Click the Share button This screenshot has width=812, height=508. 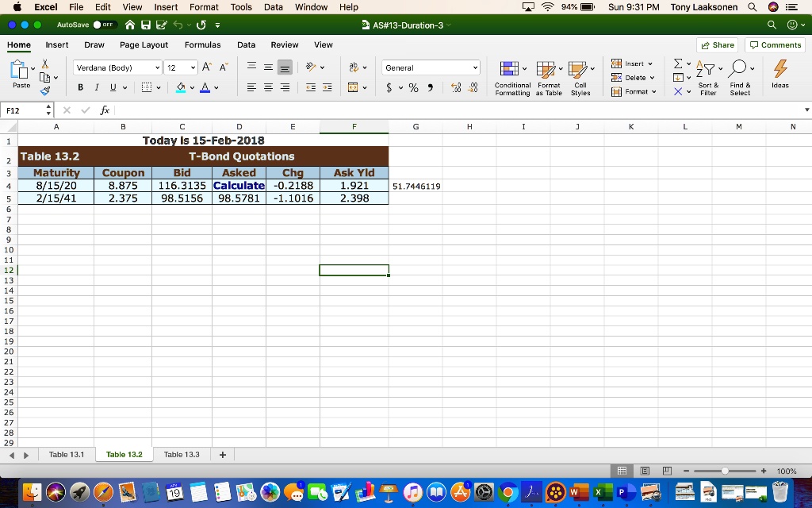pyautogui.click(x=717, y=45)
